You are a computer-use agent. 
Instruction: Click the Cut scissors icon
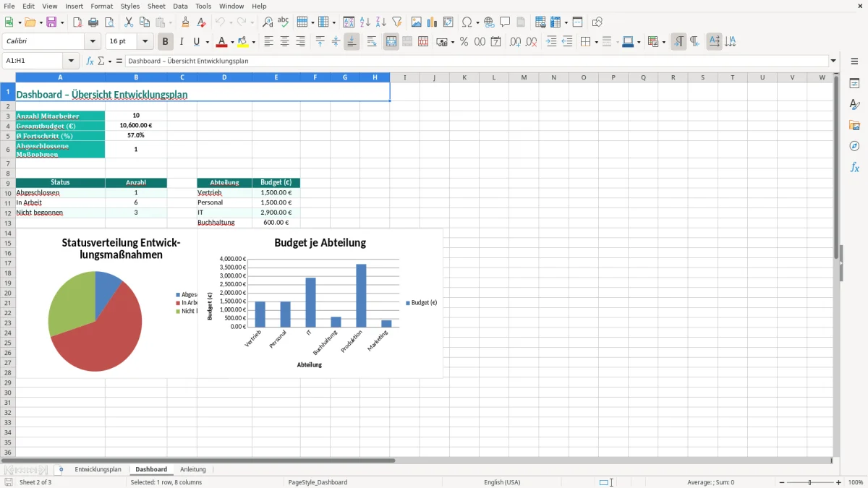pos(129,22)
